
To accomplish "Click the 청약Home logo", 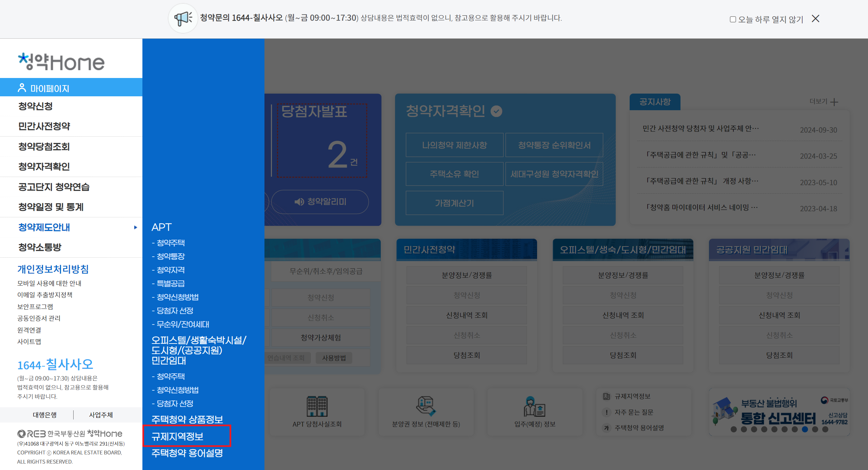I will point(61,62).
